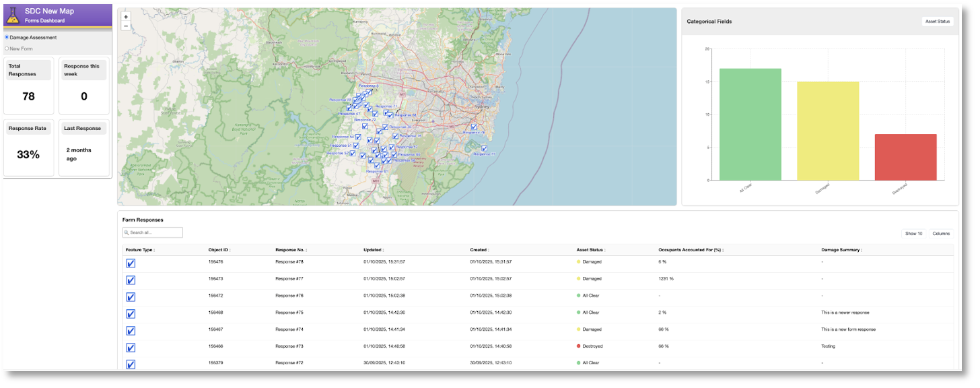This screenshot has height=388, width=980.
Task: Click the map zoom out minus button
Action: pyautogui.click(x=126, y=26)
